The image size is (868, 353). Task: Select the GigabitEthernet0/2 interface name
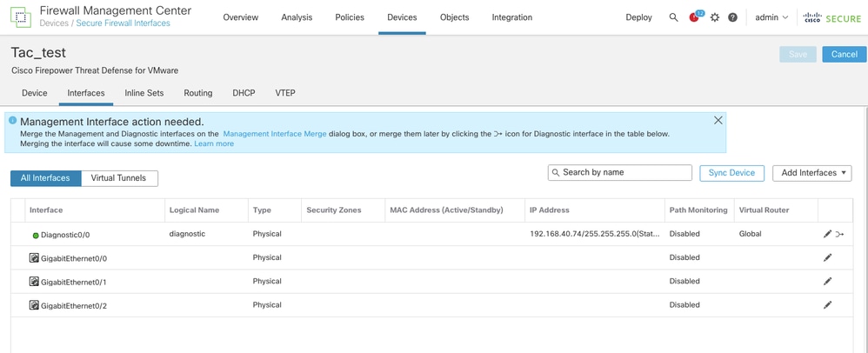[x=74, y=305]
